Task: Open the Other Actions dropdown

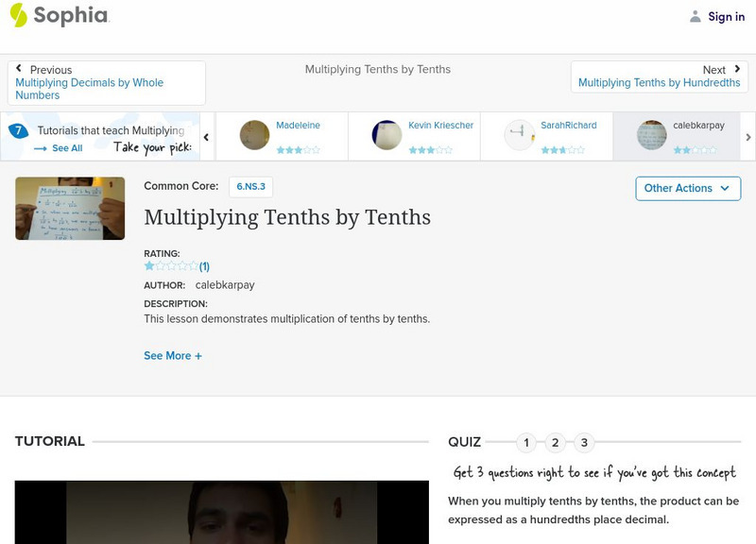Action: click(x=687, y=188)
